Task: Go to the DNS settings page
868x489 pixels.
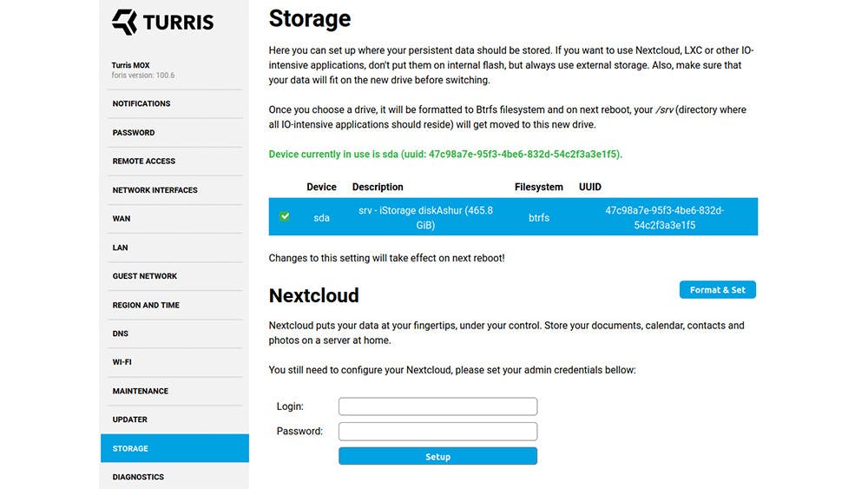Action: [120, 334]
